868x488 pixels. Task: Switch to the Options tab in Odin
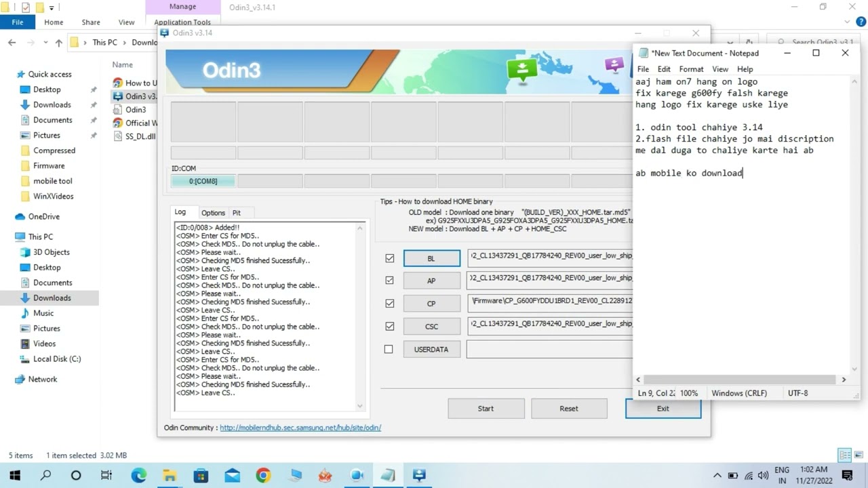[213, 213]
